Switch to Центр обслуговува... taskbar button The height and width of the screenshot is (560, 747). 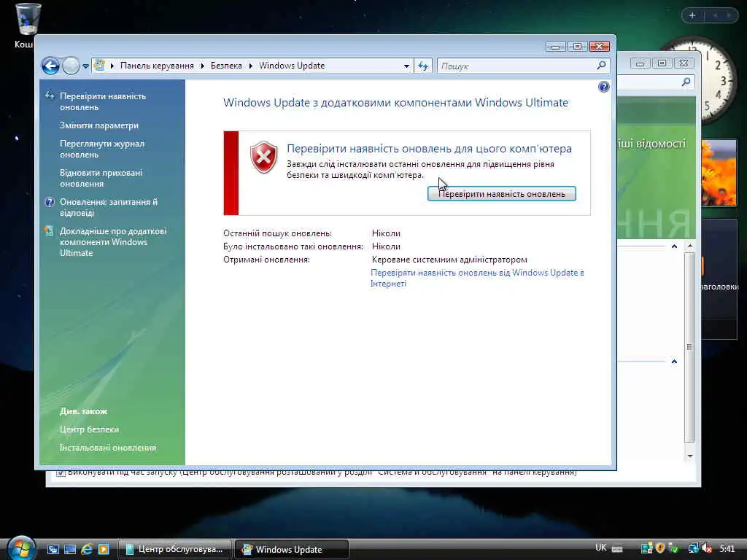click(x=174, y=550)
